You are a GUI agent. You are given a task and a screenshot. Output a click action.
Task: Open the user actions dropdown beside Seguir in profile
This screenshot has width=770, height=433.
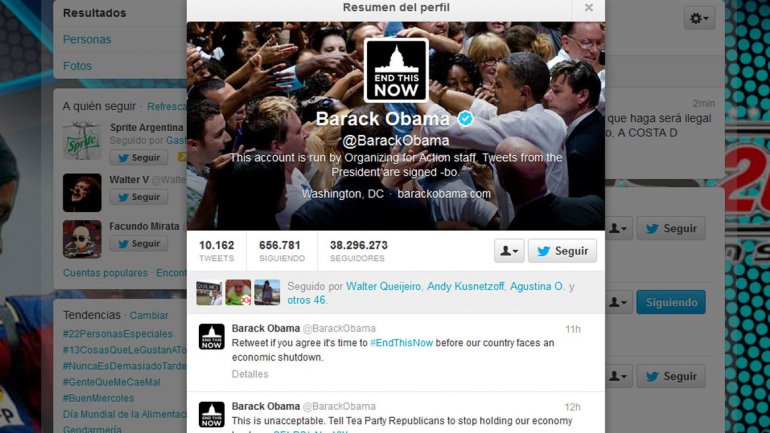coord(509,251)
